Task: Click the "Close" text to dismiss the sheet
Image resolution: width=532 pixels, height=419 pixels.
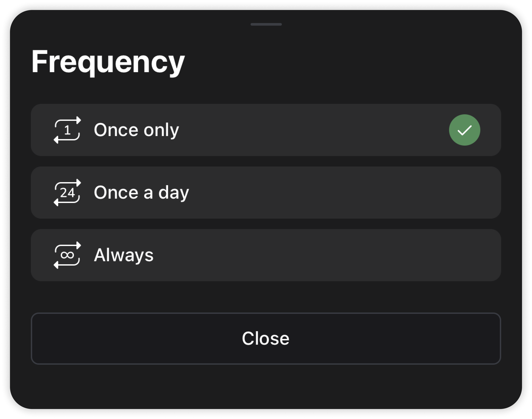Action: click(x=266, y=339)
